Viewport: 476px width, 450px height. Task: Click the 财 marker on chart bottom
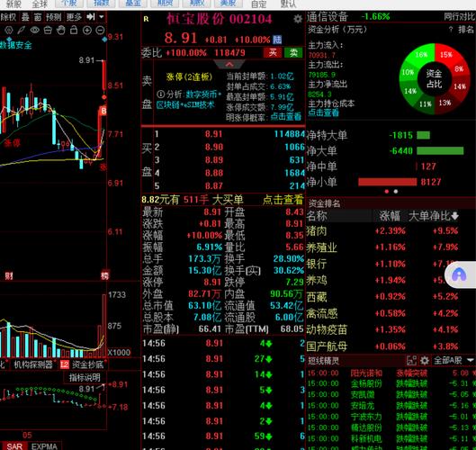point(9,275)
